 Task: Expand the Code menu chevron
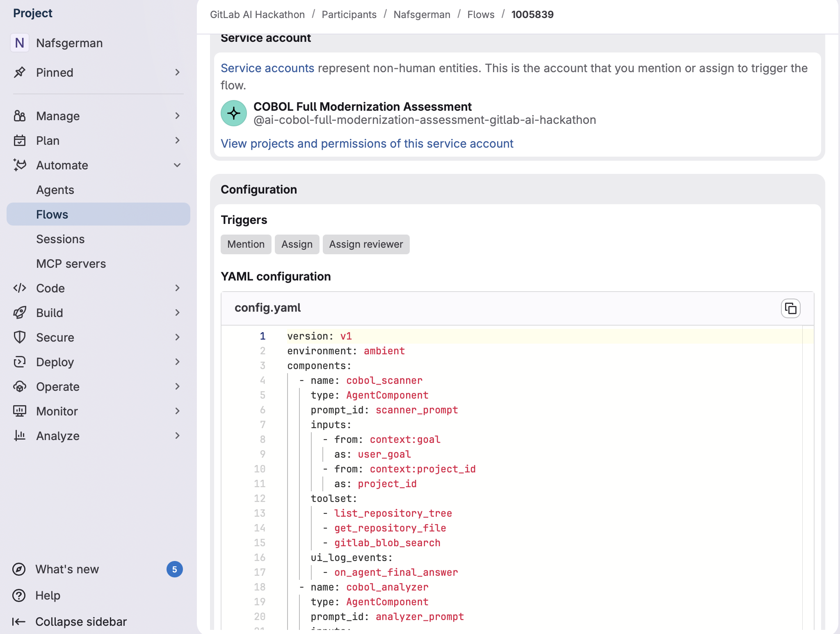[177, 288]
